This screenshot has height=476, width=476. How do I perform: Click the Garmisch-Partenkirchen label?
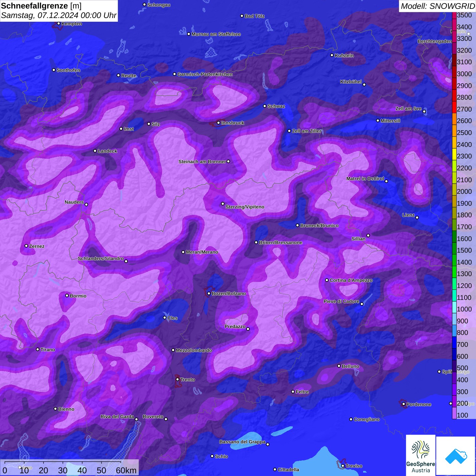(x=205, y=74)
